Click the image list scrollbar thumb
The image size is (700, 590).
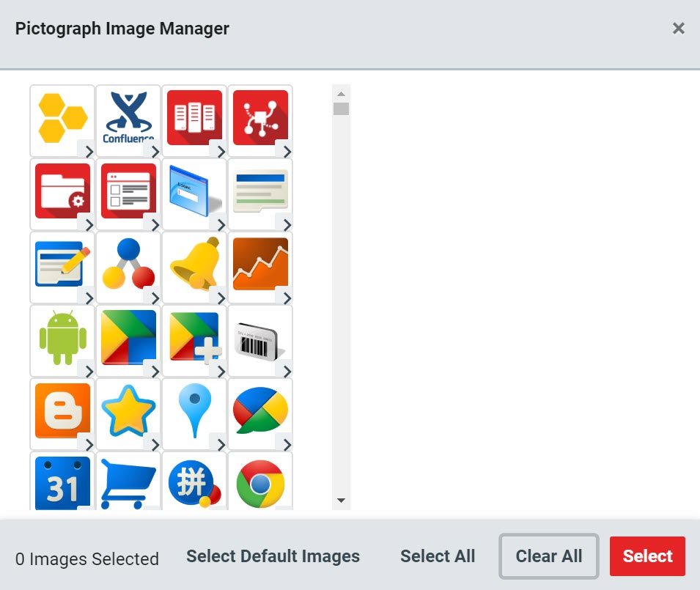coord(341,108)
